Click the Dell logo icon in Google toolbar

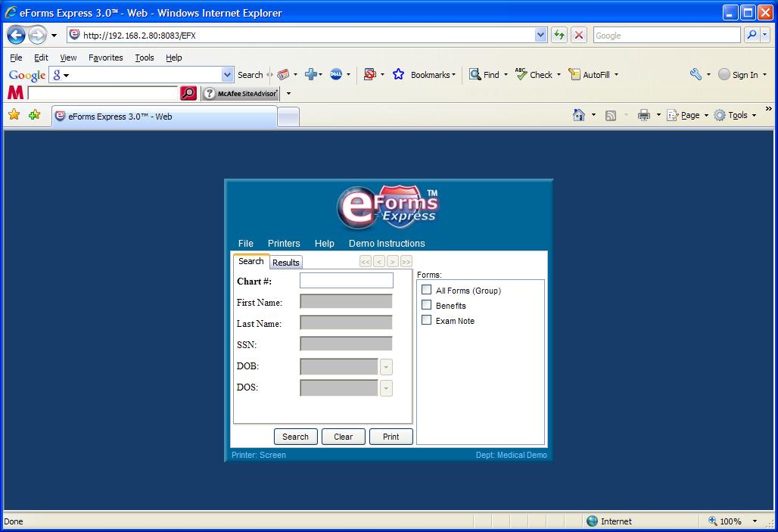coord(336,74)
